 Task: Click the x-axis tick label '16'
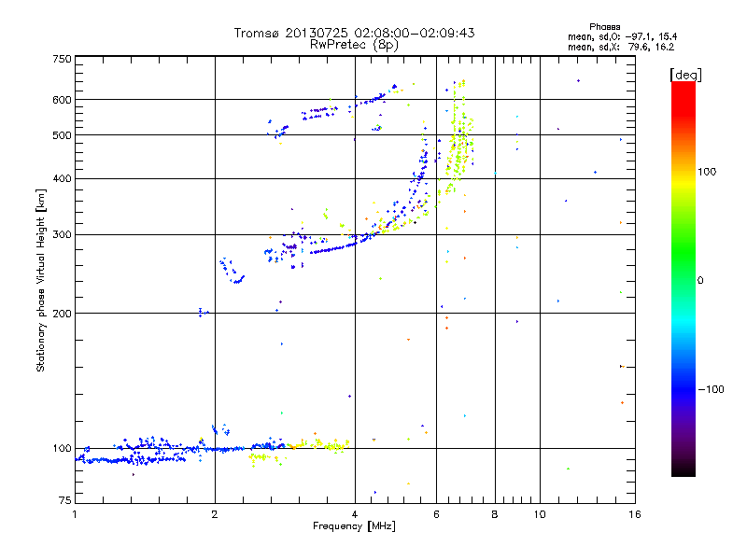click(635, 514)
